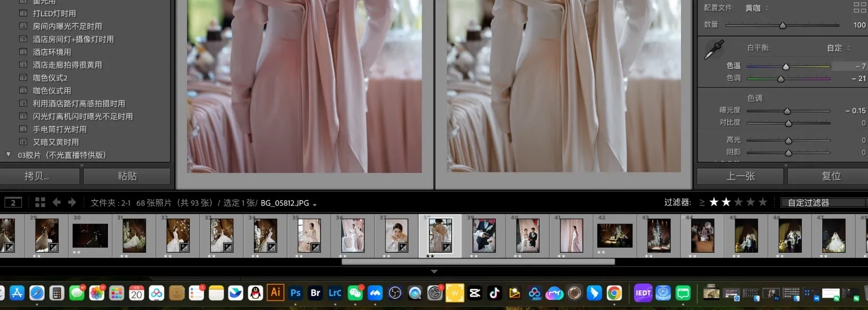Go back with the filmstrip left arrow
The width and height of the screenshot is (868, 310).
(57, 202)
